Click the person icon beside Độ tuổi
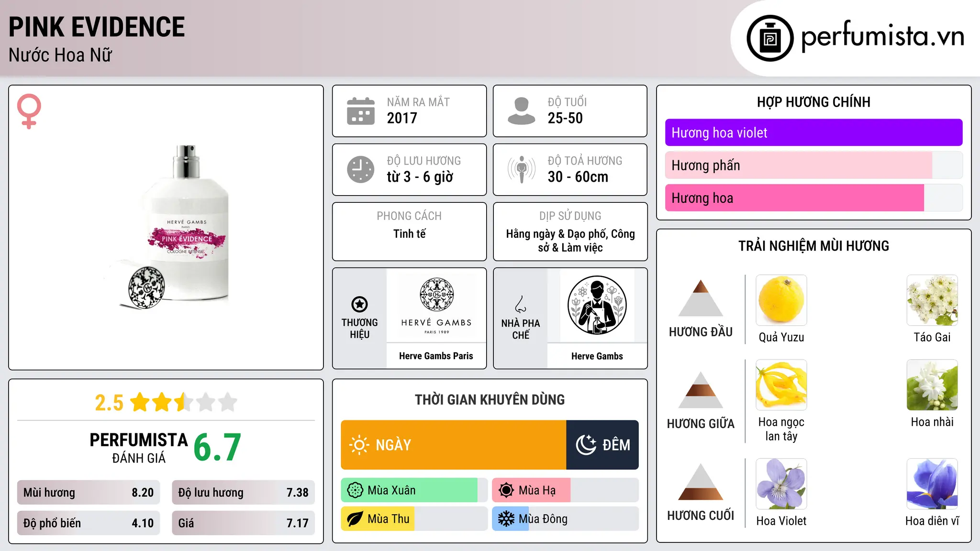Viewport: 980px width, 551px height. [521, 111]
